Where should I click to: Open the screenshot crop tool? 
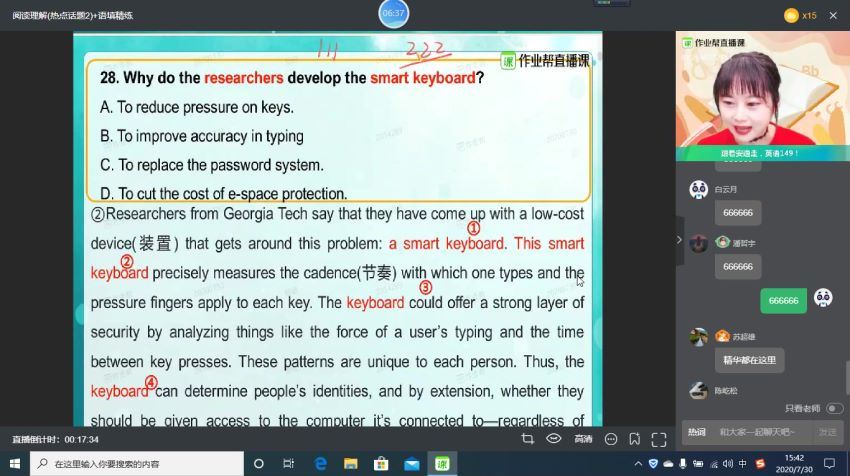(x=527, y=439)
